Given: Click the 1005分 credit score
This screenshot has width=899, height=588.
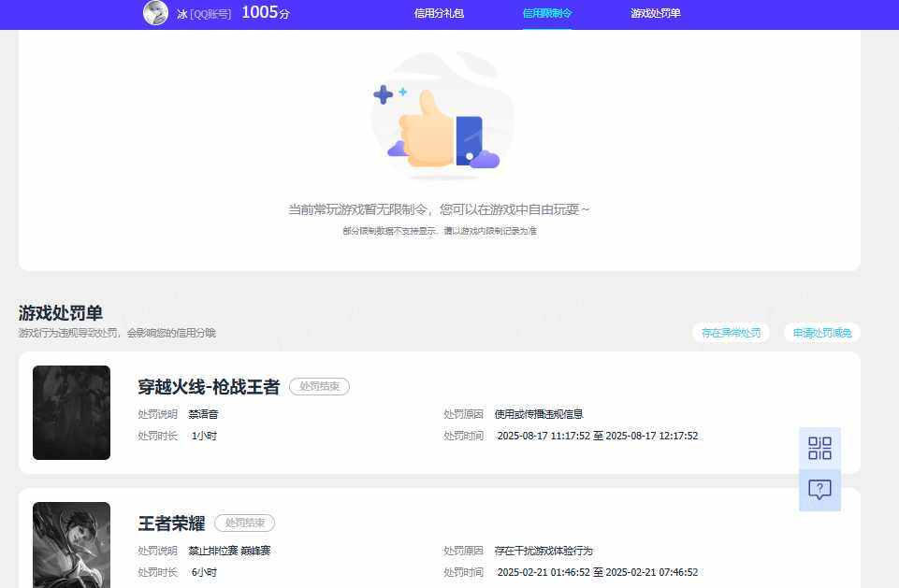Looking at the screenshot, I should coord(266,12).
